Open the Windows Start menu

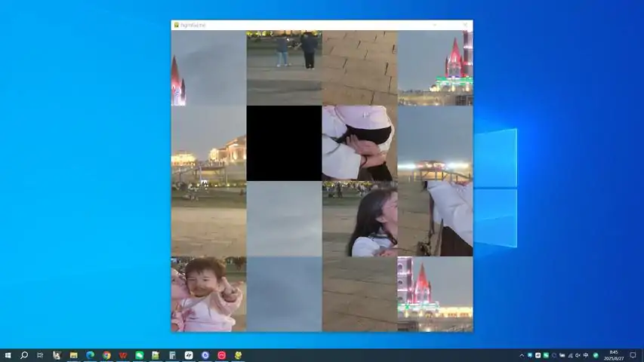click(x=7, y=354)
